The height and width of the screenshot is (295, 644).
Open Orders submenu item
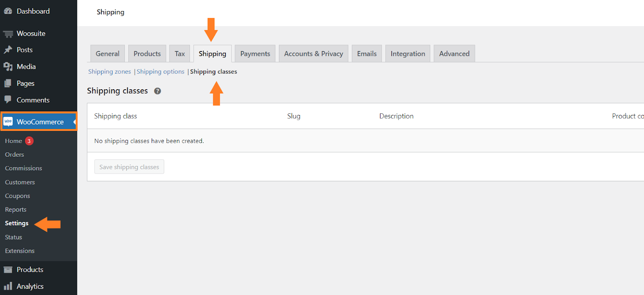click(x=14, y=154)
